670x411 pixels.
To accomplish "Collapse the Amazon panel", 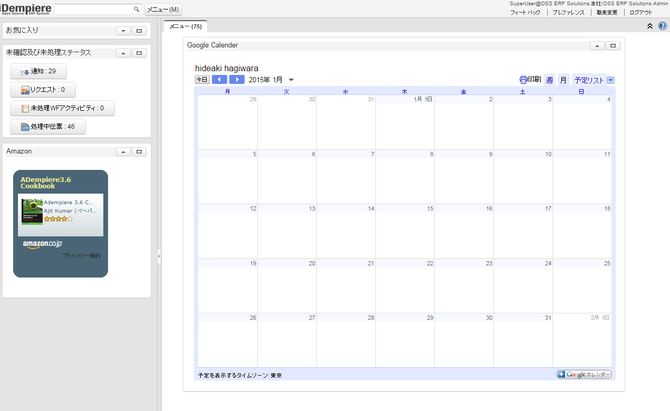I will pos(123,152).
